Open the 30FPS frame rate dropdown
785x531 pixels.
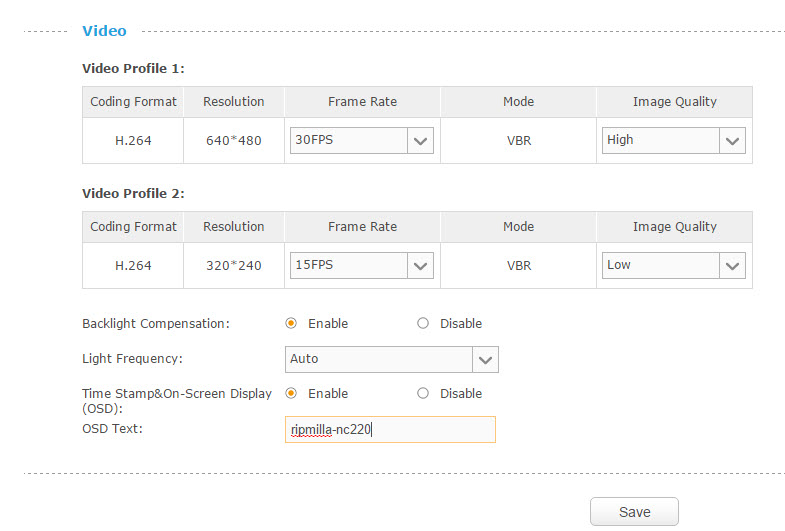[361, 141]
